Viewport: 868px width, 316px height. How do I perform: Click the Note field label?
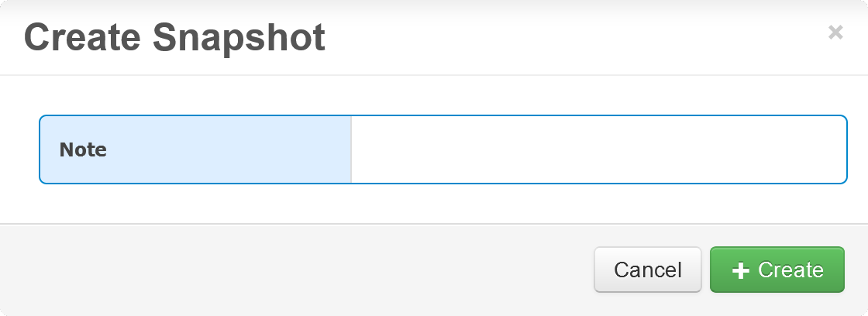(83, 149)
